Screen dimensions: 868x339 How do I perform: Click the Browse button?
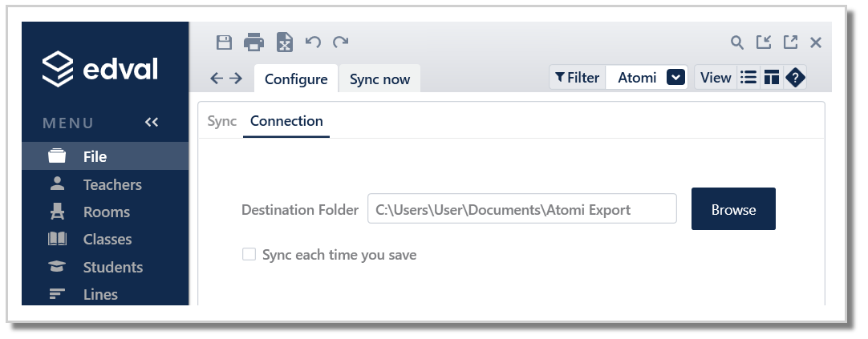tap(733, 209)
